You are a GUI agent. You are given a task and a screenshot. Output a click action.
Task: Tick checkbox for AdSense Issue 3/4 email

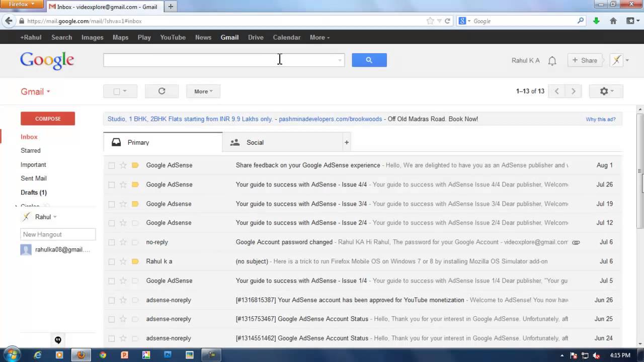click(112, 204)
